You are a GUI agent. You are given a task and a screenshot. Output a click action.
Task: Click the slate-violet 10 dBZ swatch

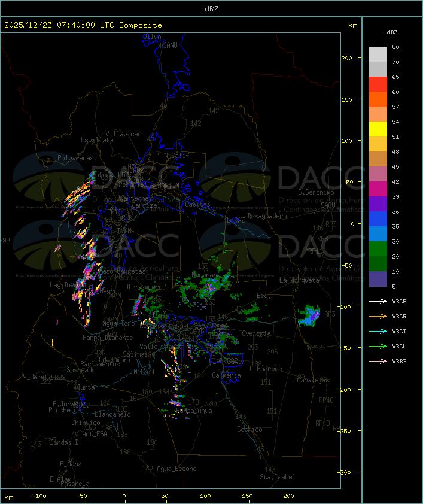[x=378, y=279]
